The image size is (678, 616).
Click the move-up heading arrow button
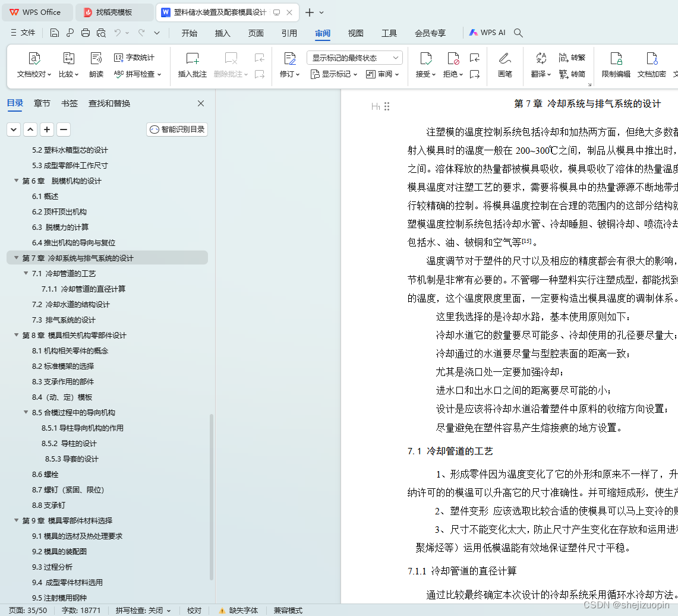[x=30, y=129]
